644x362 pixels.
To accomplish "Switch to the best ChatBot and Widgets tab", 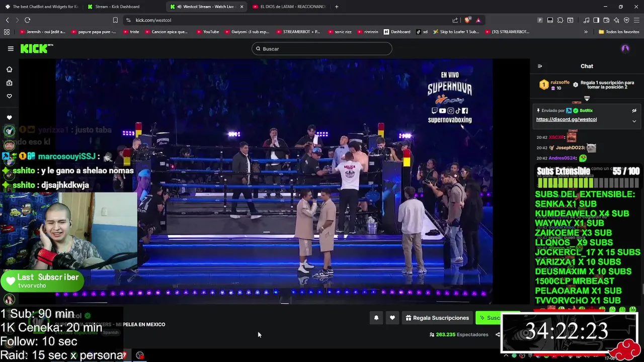I will 41,7.
